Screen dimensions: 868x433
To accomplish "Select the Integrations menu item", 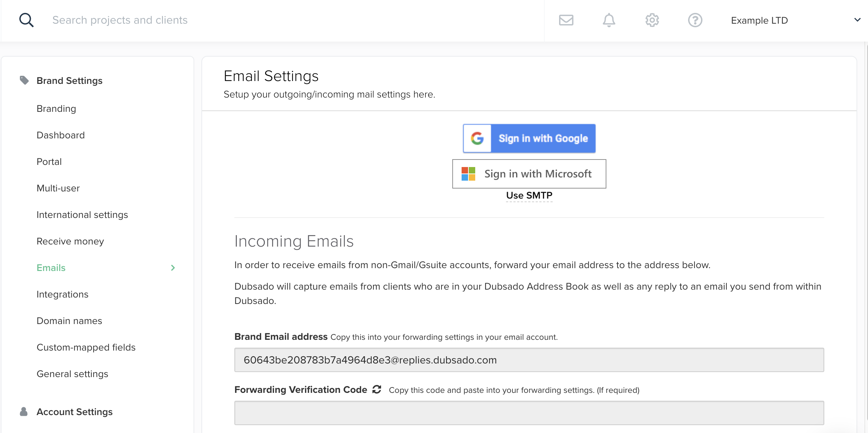I will [x=63, y=295].
